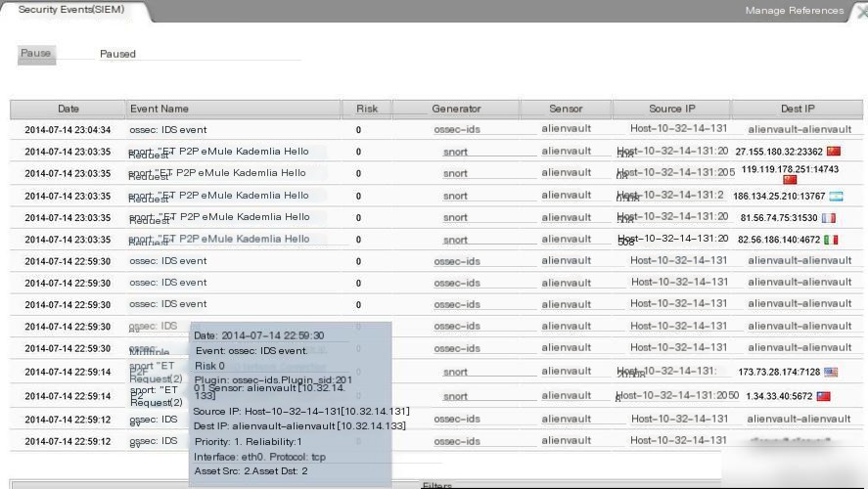Select destination IP 81.56.74.75:31530
This screenshot has width=868, height=489.
779,218
